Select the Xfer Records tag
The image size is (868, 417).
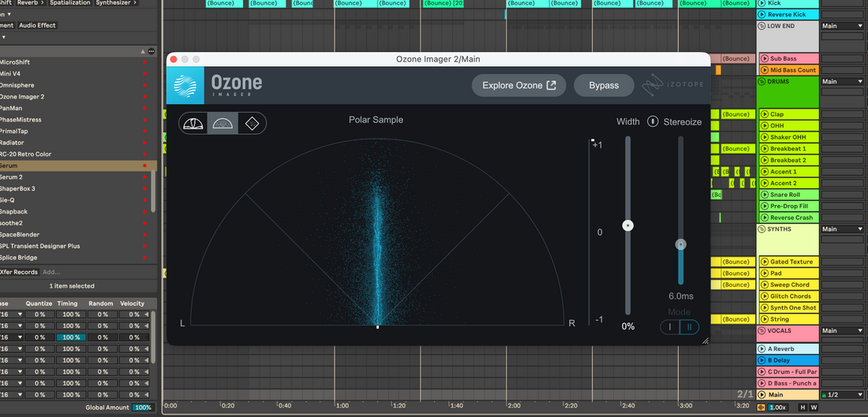point(19,272)
